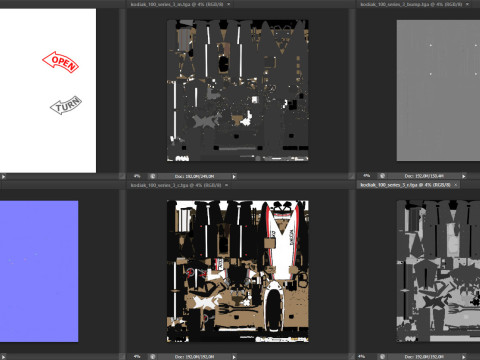Select the active _r.tga document tab
Screen dimensions: 480x360
[405, 185]
